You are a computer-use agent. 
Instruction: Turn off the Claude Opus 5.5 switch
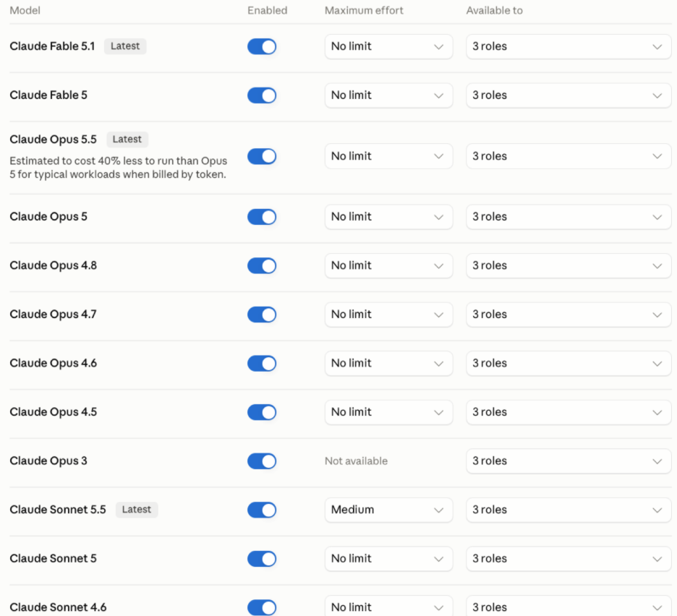click(262, 156)
